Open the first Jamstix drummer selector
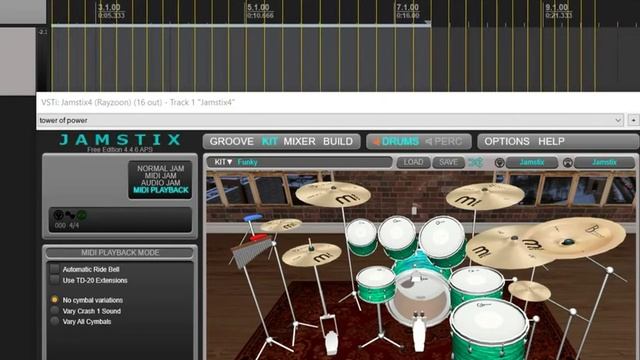The width and height of the screenshot is (640, 360). coord(532,162)
